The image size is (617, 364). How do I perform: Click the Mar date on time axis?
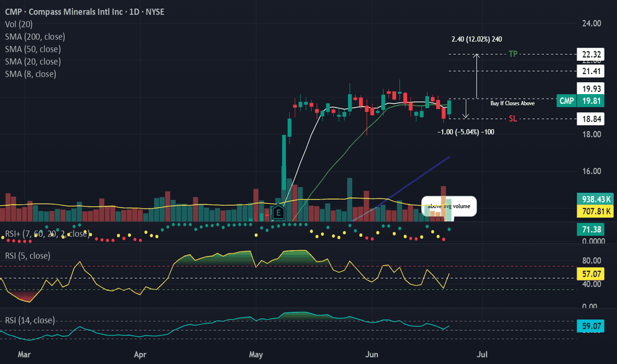[x=24, y=355]
